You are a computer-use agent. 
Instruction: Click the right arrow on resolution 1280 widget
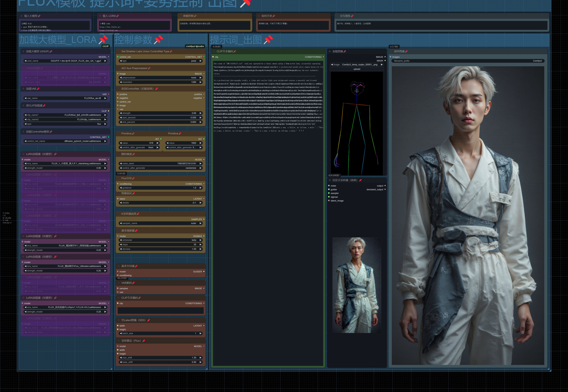click(x=201, y=82)
